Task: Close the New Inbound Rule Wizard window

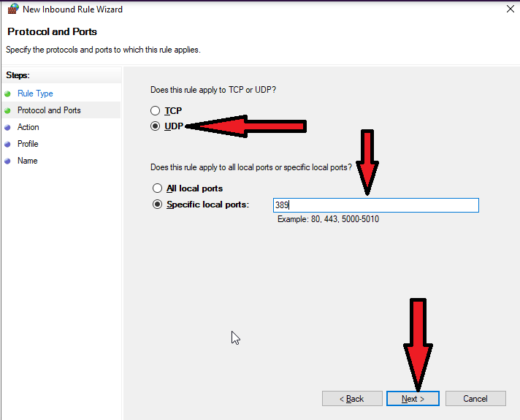Action: (x=508, y=9)
